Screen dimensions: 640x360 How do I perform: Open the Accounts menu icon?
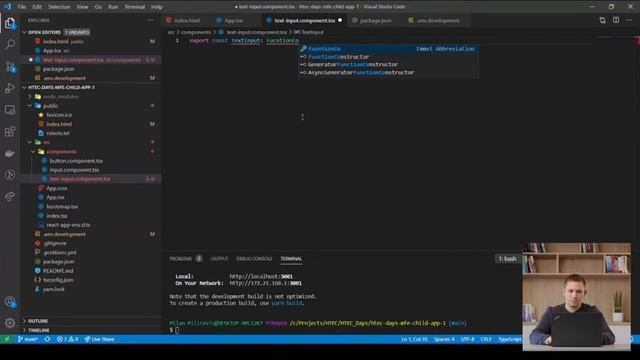(x=10, y=302)
